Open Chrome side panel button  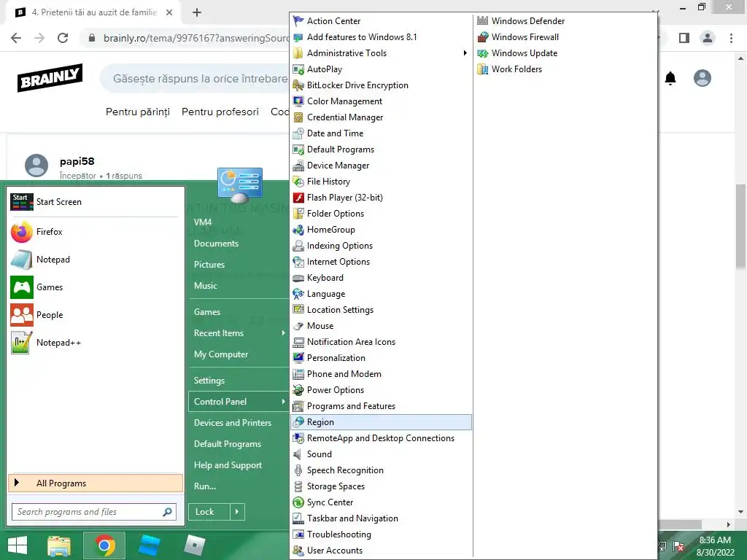click(x=684, y=38)
